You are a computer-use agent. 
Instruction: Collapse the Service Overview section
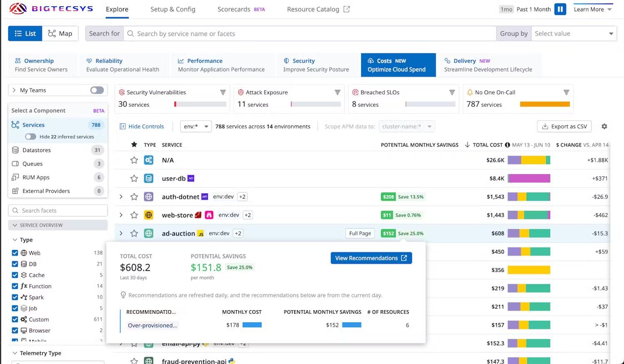click(x=58, y=225)
